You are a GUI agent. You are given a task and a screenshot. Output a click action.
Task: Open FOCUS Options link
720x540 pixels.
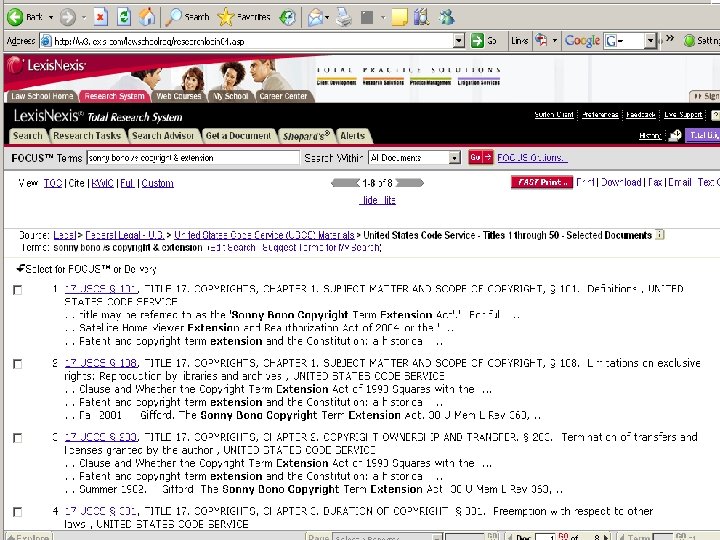pyautogui.click(x=532, y=158)
